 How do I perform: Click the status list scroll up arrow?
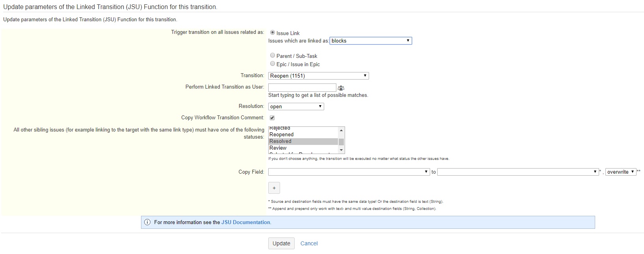(x=341, y=130)
